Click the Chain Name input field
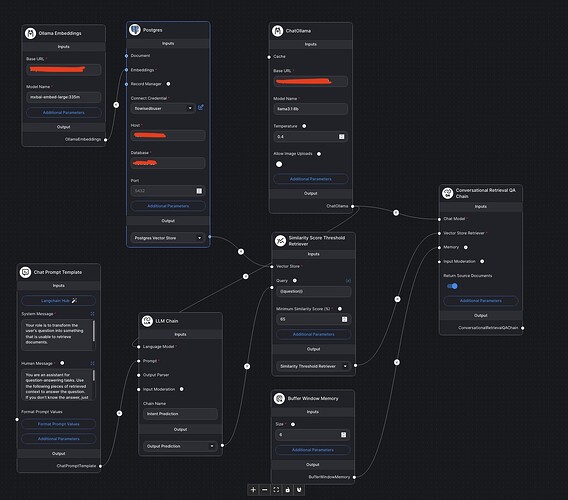 [180, 413]
